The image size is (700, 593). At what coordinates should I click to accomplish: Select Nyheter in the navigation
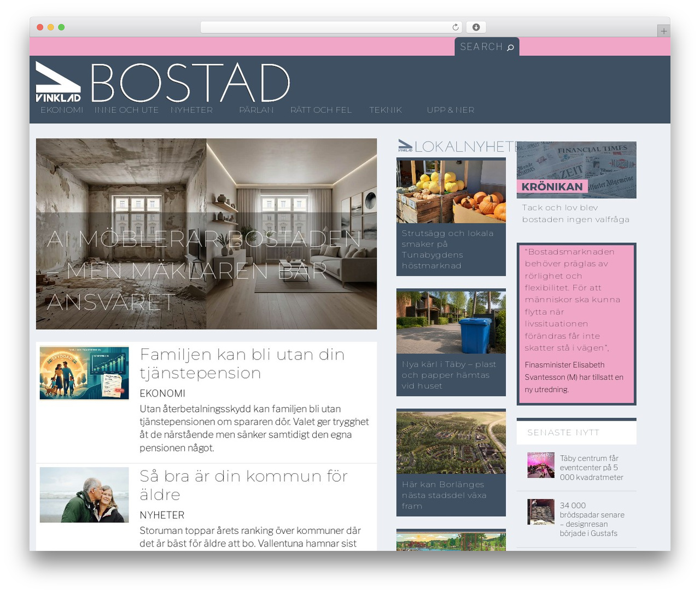191,110
